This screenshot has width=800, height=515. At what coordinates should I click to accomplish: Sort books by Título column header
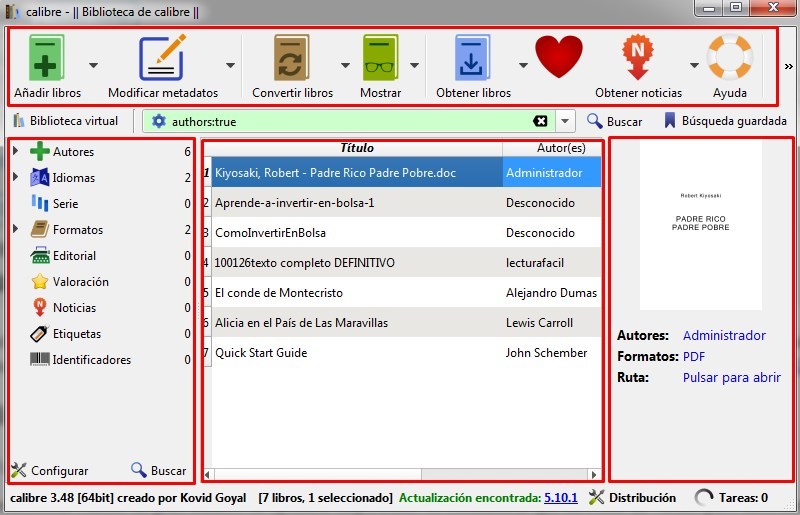tap(356, 148)
